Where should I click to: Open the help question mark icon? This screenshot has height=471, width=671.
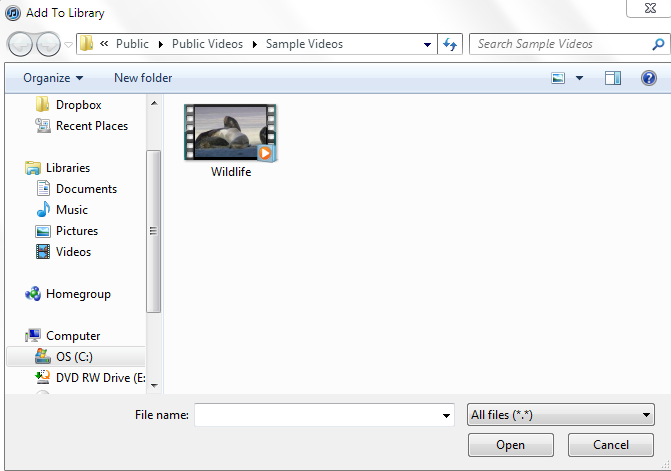point(648,78)
